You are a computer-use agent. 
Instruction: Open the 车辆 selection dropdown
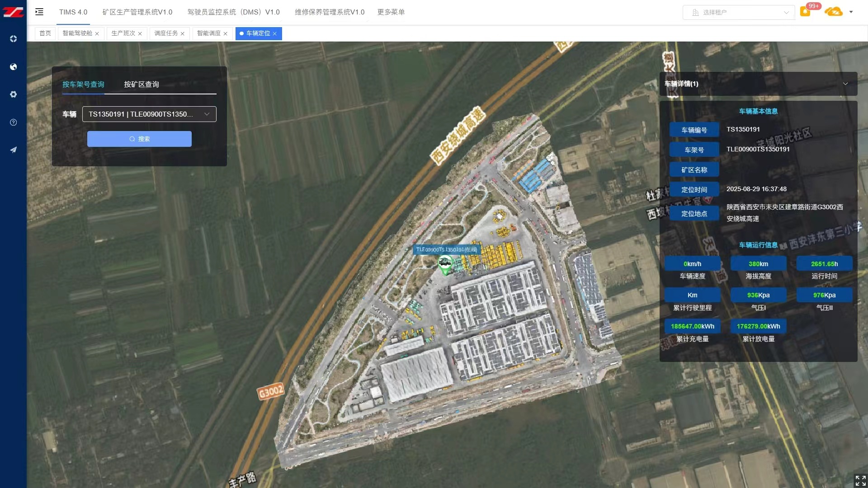[149, 114]
